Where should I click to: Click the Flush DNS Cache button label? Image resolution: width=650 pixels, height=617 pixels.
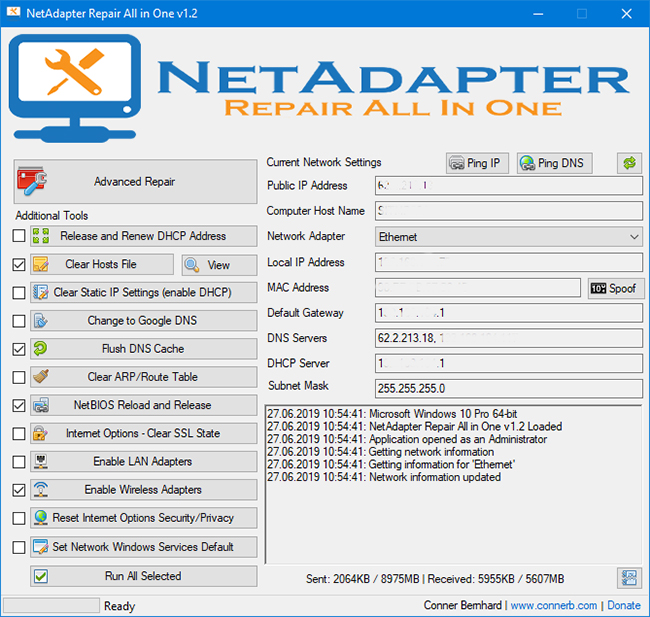(x=143, y=349)
